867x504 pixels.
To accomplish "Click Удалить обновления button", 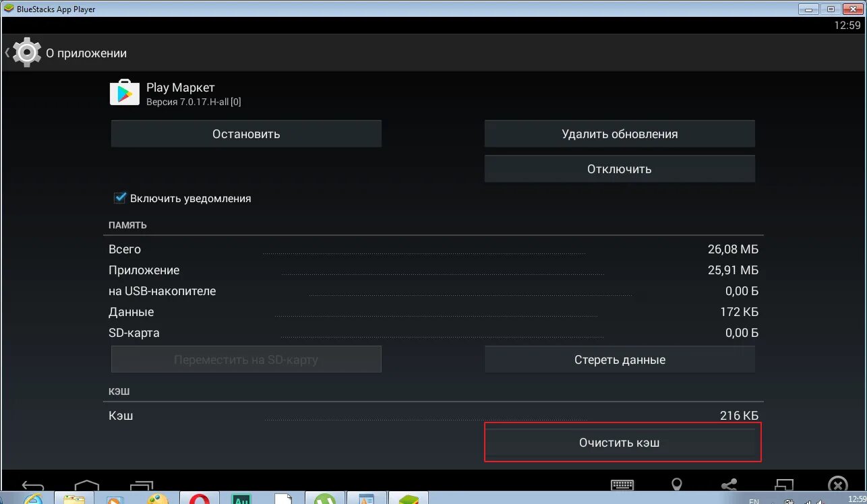I will pyautogui.click(x=620, y=133).
